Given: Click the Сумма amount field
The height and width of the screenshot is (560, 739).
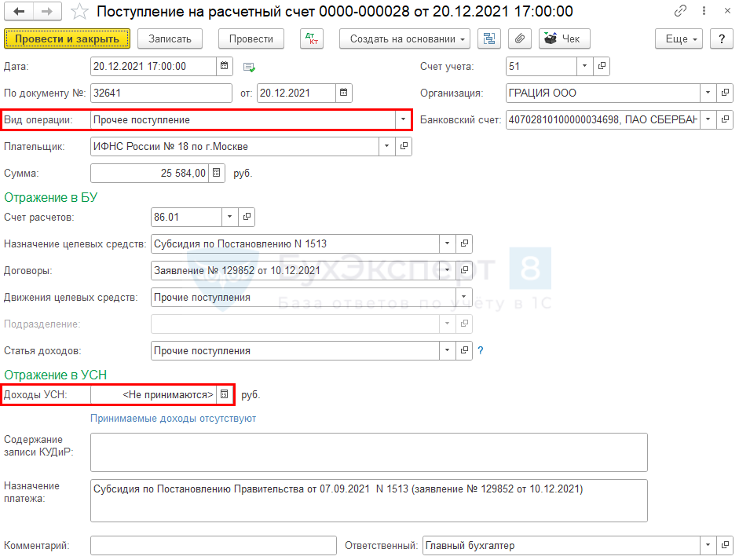Looking at the screenshot, I should [x=149, y=173].
